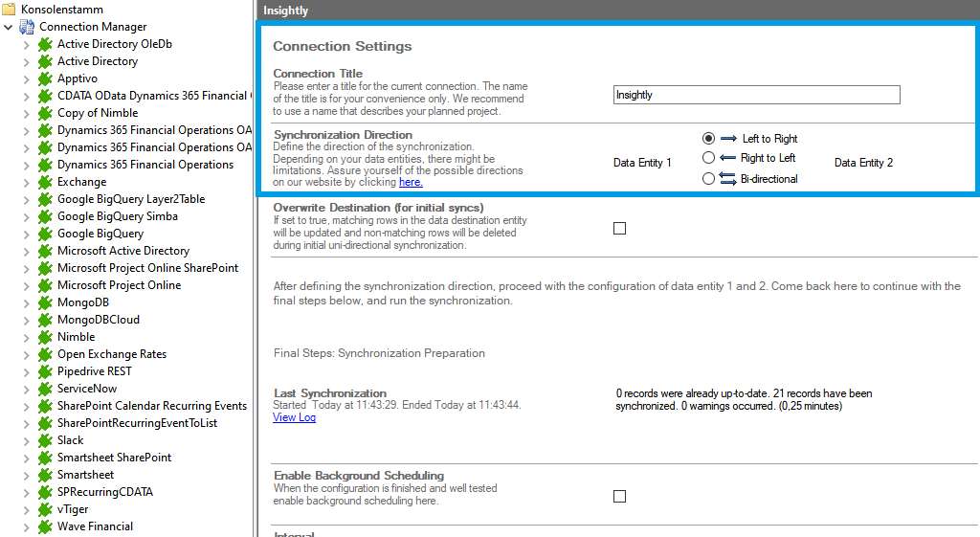Tick the Enable Background Scheduling checkbox
The height and width of the screenshot is (537, 980).
(x=619, y=496)
